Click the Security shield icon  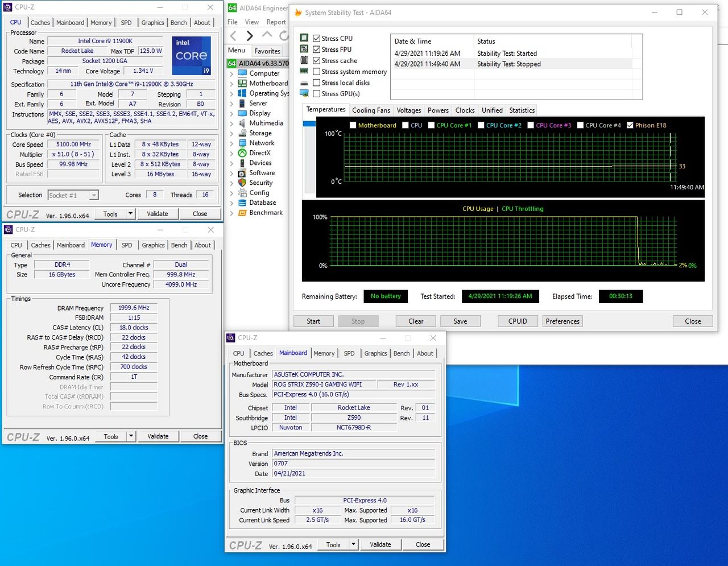tap(242, 183)
